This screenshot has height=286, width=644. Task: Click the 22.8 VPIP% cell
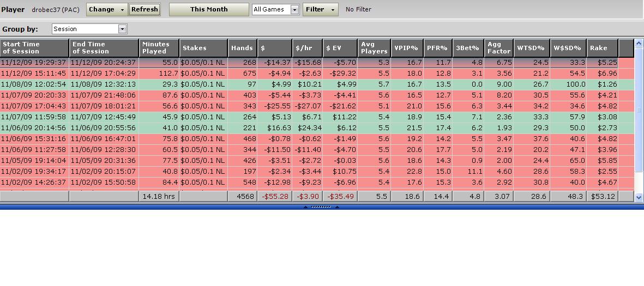407,171
